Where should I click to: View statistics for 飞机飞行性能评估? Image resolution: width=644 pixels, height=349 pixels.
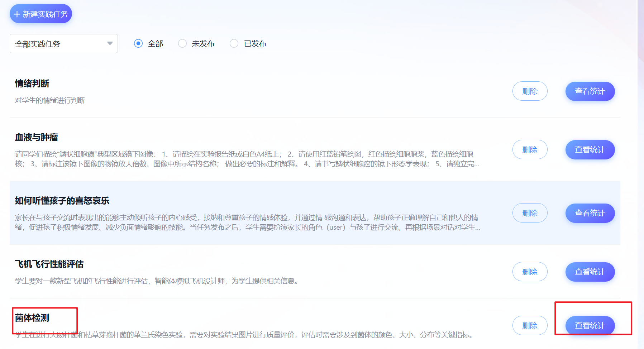coord(590,272)
